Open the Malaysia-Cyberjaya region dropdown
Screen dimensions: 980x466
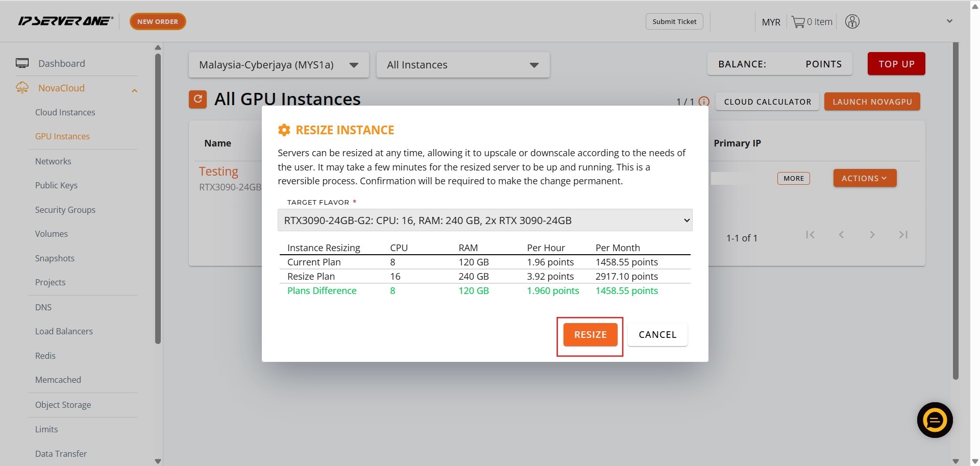278,65
